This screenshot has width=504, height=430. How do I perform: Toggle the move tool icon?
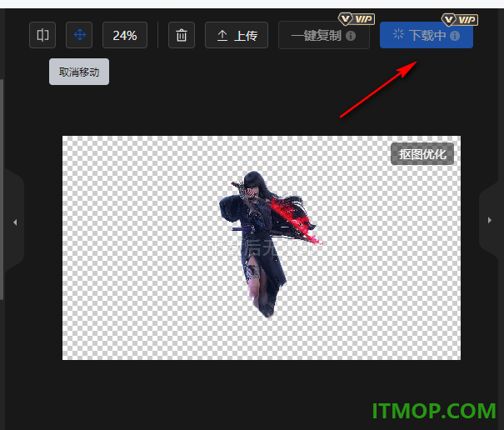pyautogui.click(x=79, y=35)
